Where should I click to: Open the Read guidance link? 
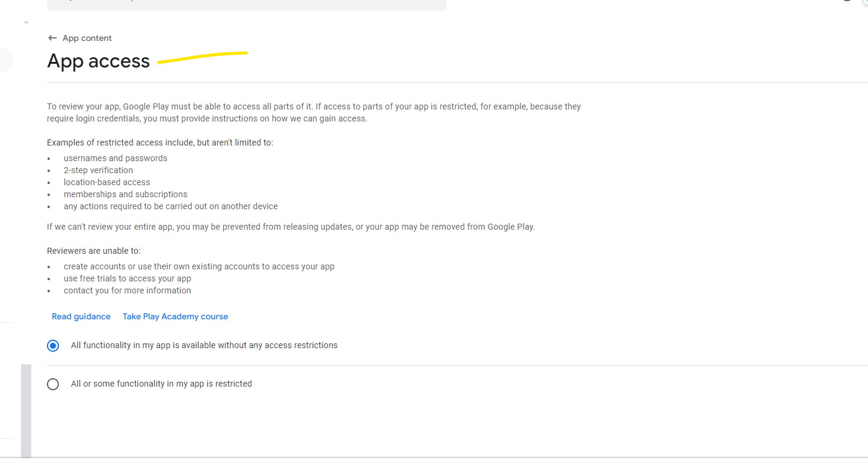81,316
